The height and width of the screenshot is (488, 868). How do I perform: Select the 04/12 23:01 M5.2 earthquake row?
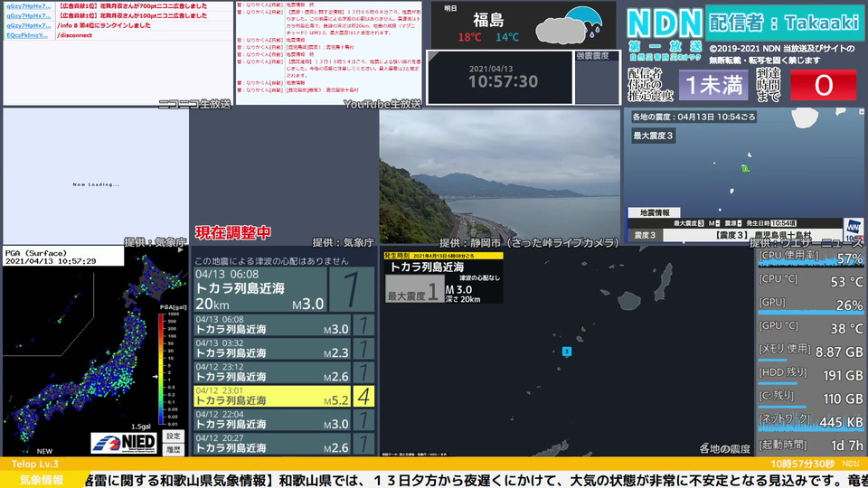(284, 396)
